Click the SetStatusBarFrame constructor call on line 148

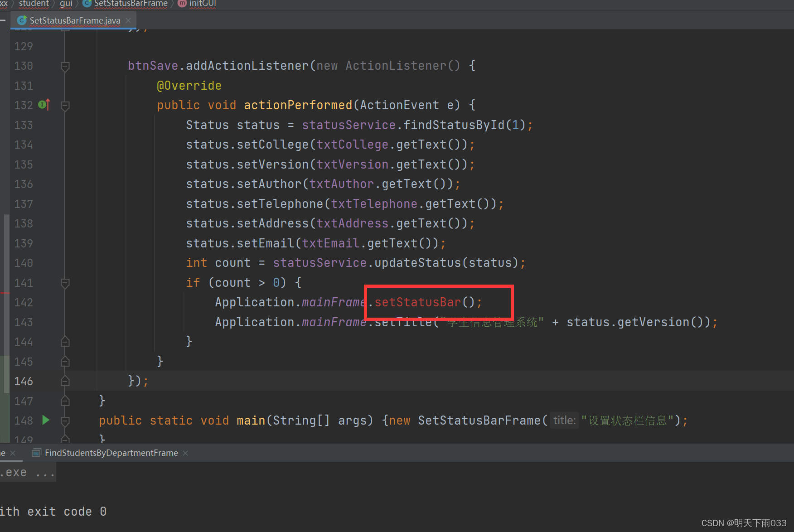(x=479, y=421)
